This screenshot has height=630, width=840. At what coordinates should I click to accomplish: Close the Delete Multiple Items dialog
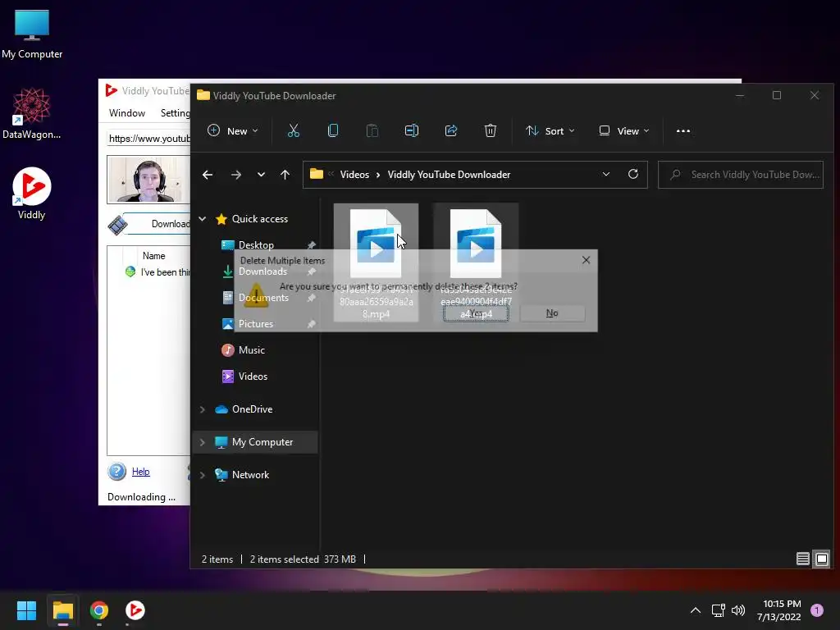coord(586,260)
